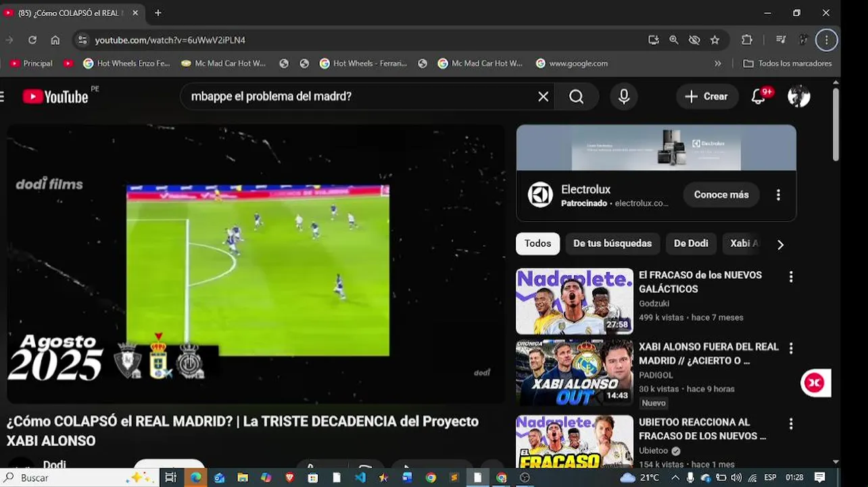This screenshot has height=487, width=868.
Task: Open the account avatar menu
Action: tap(799, 97)
